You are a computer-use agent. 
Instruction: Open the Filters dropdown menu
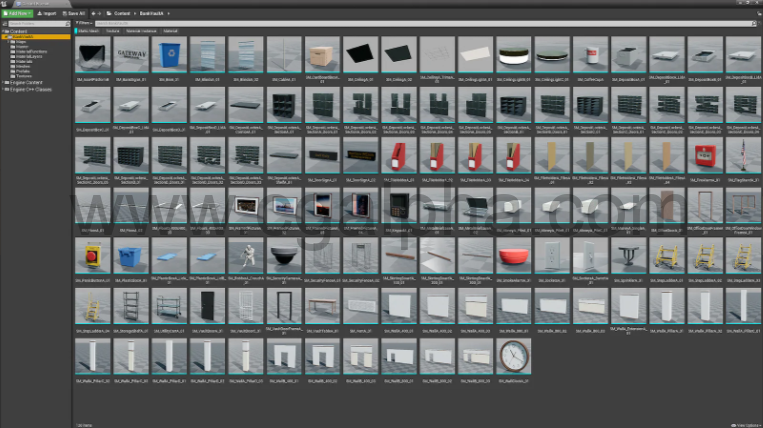[x=84, y=22]
